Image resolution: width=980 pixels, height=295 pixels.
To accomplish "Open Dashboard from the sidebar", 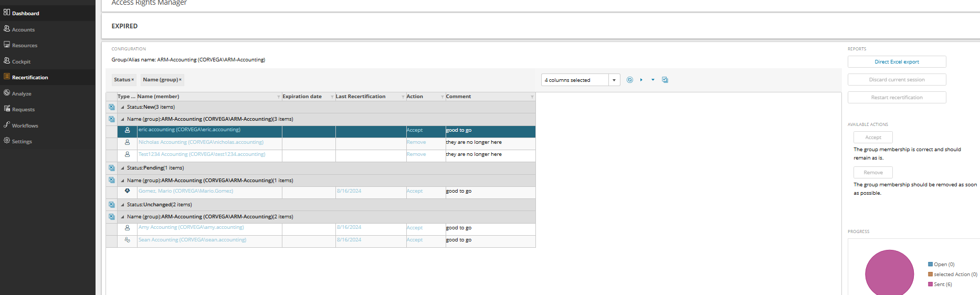I will point(25,13).
